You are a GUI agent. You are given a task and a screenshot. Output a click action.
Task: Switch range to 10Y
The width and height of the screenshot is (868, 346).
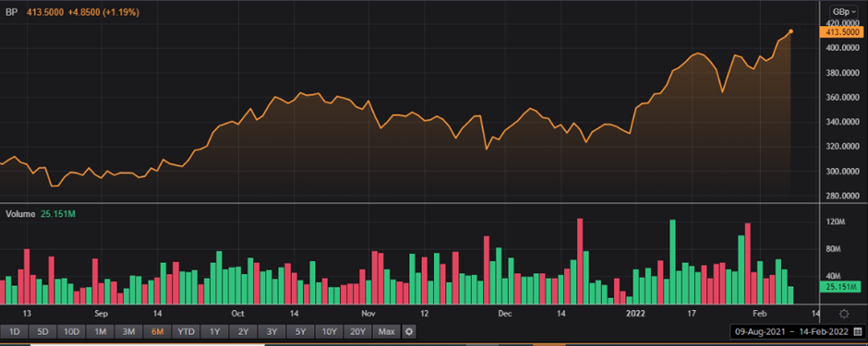(330, 331)
